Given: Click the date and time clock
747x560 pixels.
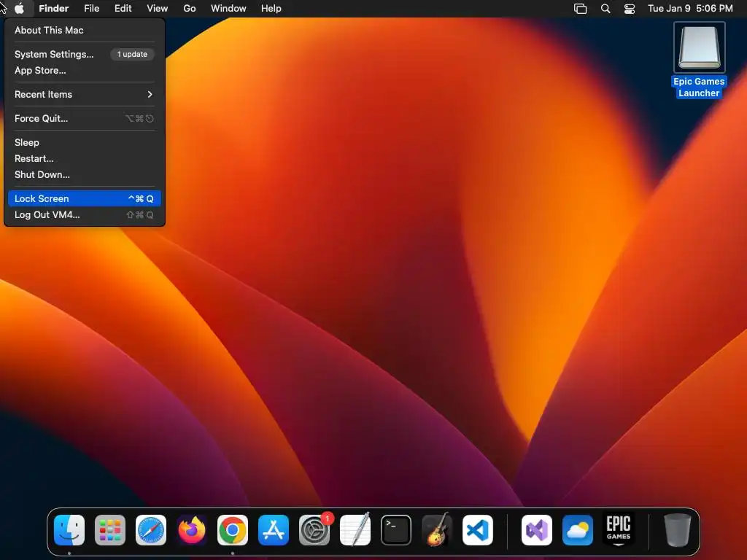Looking at the screenshot, I should (690, 9).
